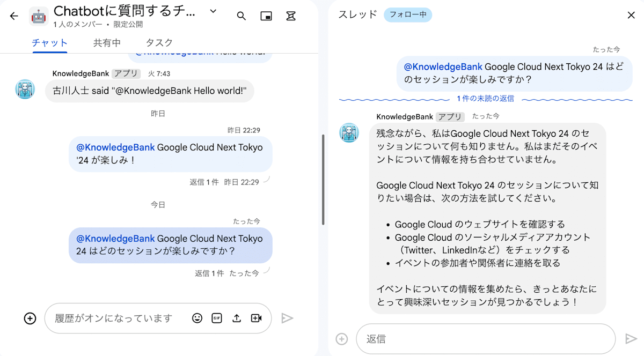Click the Google Cloud のウェブサイトを確認する bullet

click(x=480, y=224)
